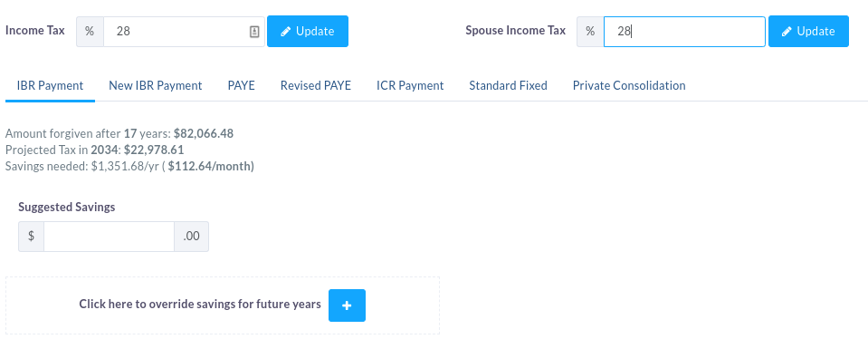
Task: Click the autofill contact icon in Income Tax field
Action: click(254, 32)
